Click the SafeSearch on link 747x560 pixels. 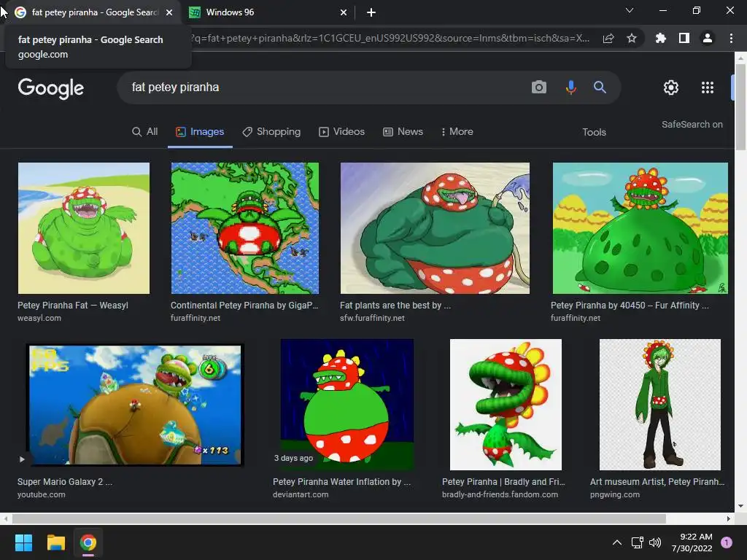click(x=692, y=124)
